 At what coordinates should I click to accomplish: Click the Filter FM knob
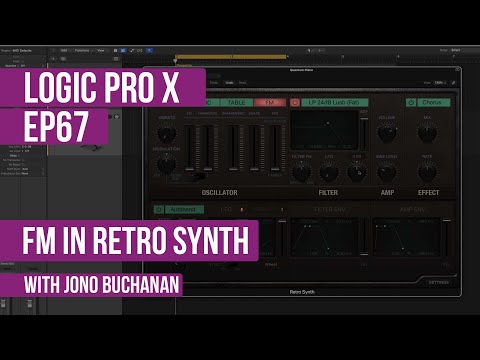click(301, 172)
